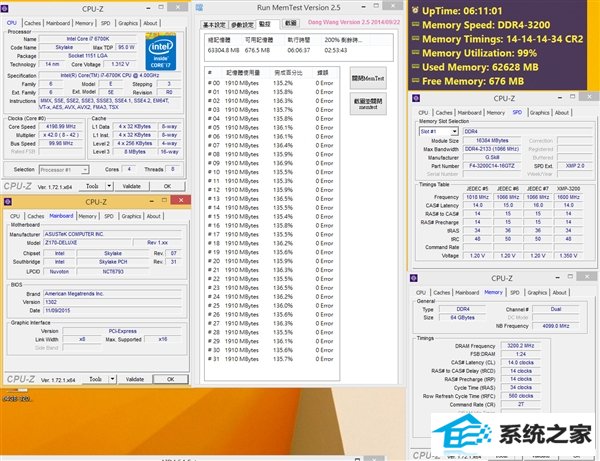This screenshot has width=600, height=461.
Task: Click the Intel Core i7 logo badge
Action: [x=161, y=52]
